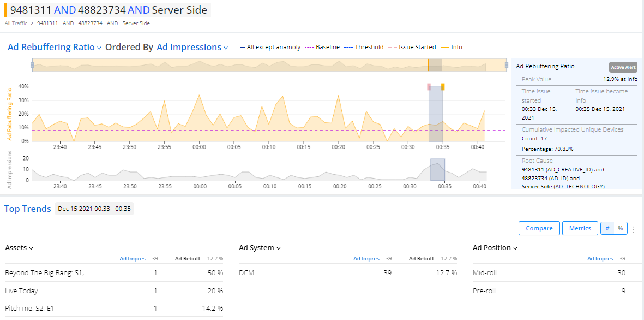Open the Ad Impressions ordering dropdown
Viewport: 644px width, 320px height.
[192, 48]
